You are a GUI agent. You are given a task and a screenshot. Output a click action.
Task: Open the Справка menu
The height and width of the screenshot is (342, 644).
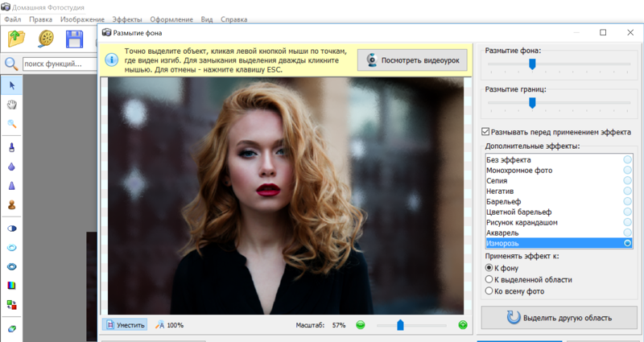point(233,19)
